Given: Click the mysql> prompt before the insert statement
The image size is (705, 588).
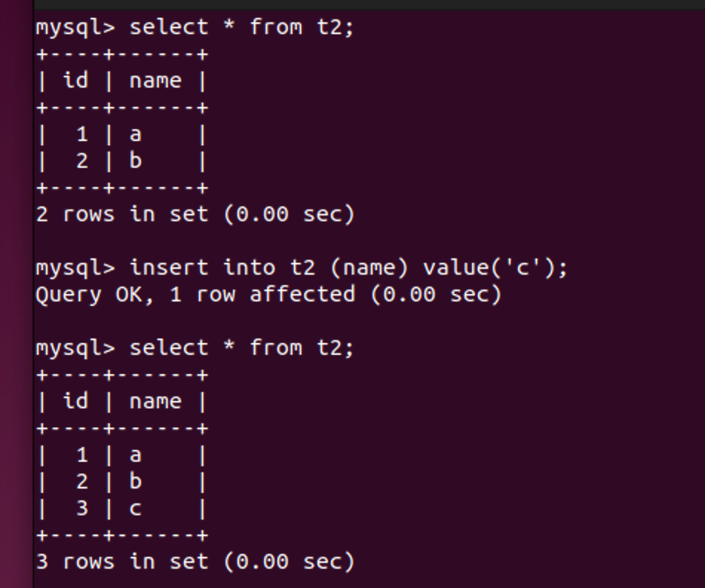Looking at the screenshot, I should (x=75, y=268).
